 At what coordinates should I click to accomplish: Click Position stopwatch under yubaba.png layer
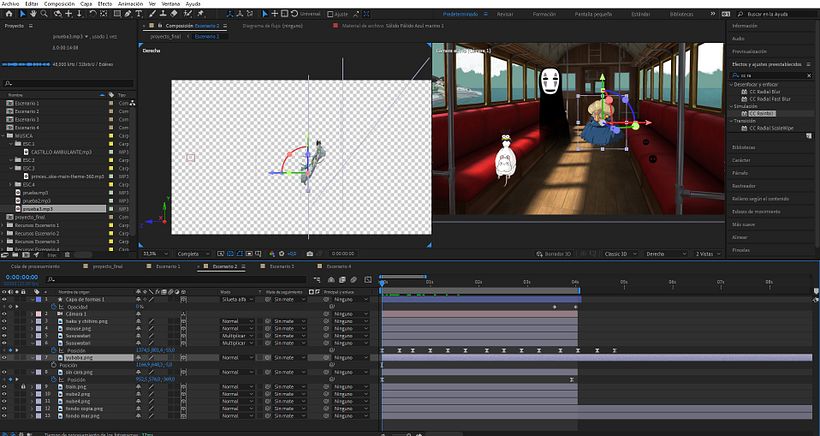point(53,365)
